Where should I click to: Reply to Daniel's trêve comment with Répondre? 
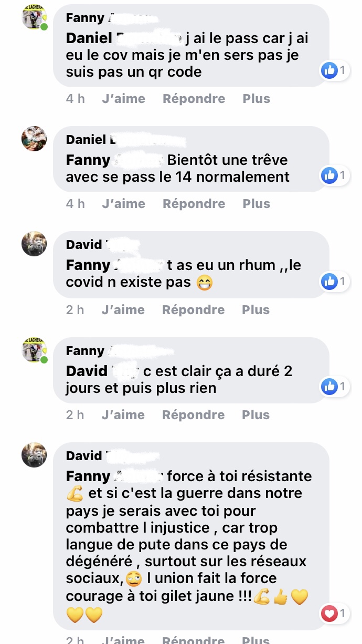point(194,204)
